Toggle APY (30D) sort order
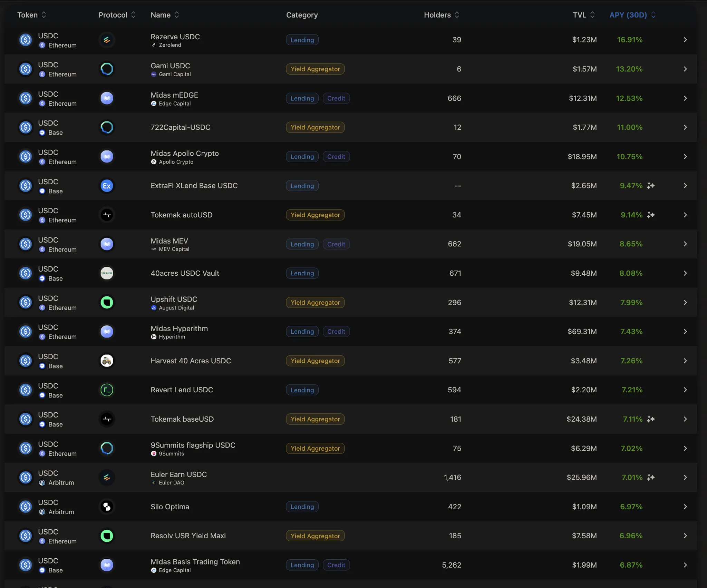707x588 pixels. click(x=632, y=15)
